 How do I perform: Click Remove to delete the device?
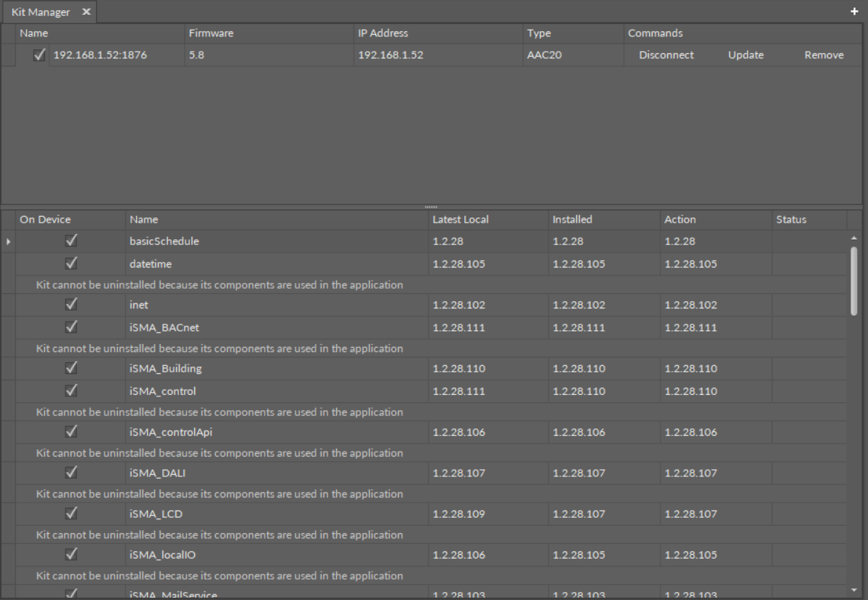tap(824, 55)
